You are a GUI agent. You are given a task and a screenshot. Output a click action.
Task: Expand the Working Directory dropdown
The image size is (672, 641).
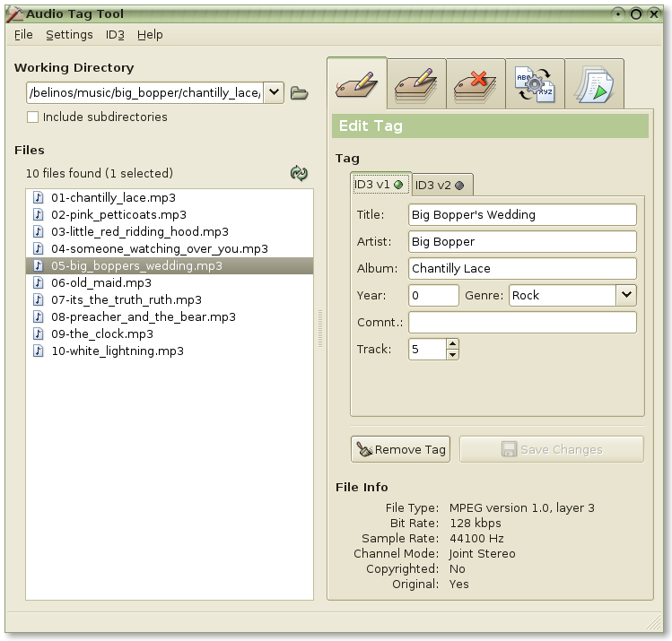[274, 92]
